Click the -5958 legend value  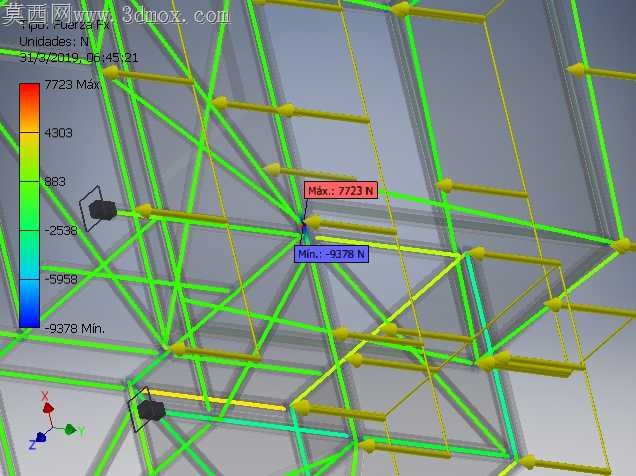tap(61, 279)
